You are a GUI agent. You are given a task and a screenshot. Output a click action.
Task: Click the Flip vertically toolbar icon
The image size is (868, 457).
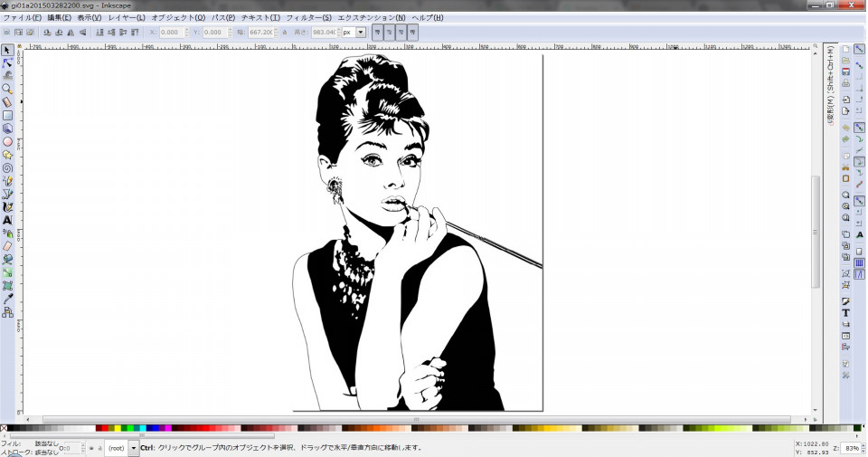83,33
